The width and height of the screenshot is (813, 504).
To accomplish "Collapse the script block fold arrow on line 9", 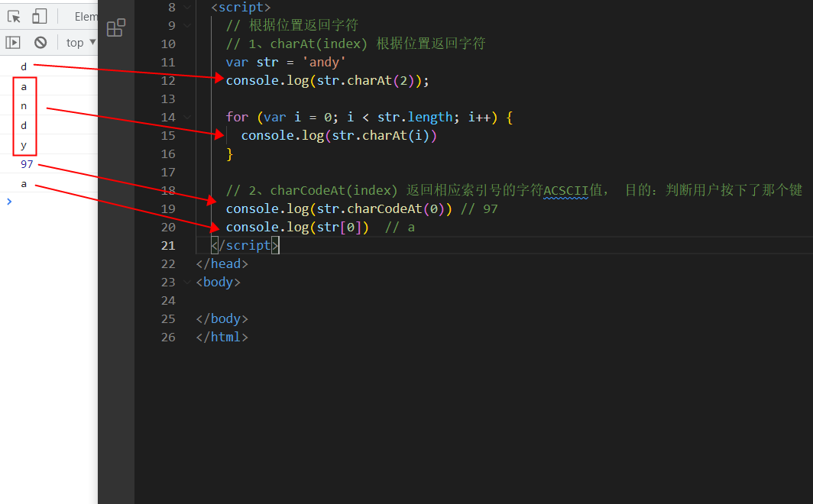I will 187,24.
